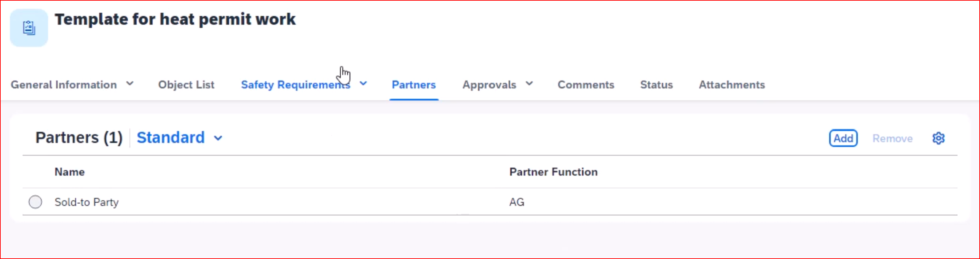This screenshot has height=259, width=980.
Task: Open the General Information tab
Action: point(63,84)
